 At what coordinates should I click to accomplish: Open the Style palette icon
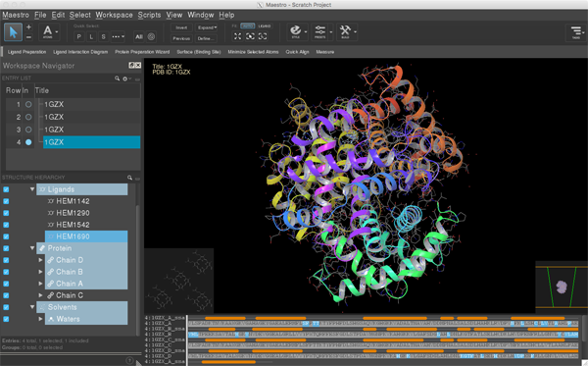(296, 31)
